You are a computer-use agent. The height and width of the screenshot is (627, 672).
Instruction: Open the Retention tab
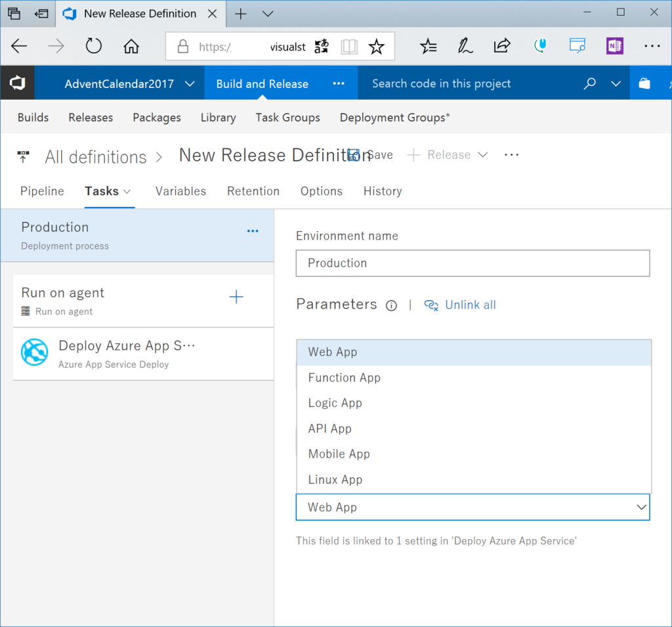253,191
